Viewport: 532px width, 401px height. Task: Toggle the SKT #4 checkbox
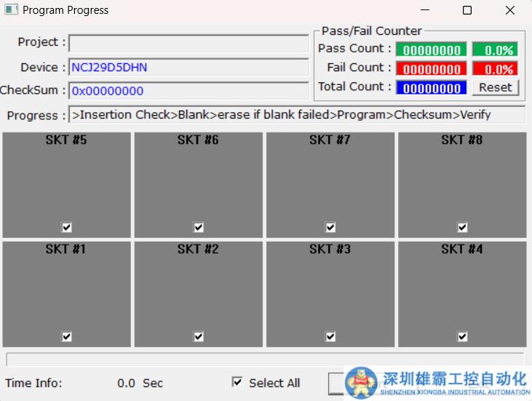click(462, 337)
